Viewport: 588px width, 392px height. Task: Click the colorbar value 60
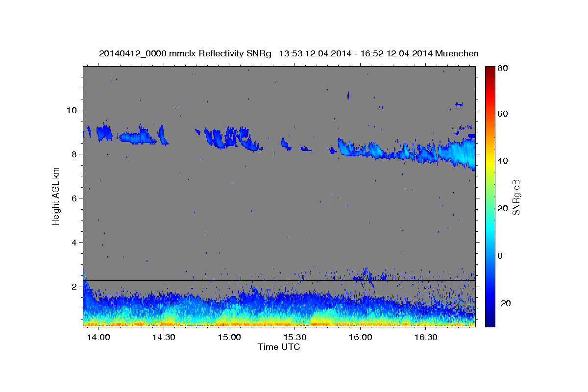coord(503,114)
